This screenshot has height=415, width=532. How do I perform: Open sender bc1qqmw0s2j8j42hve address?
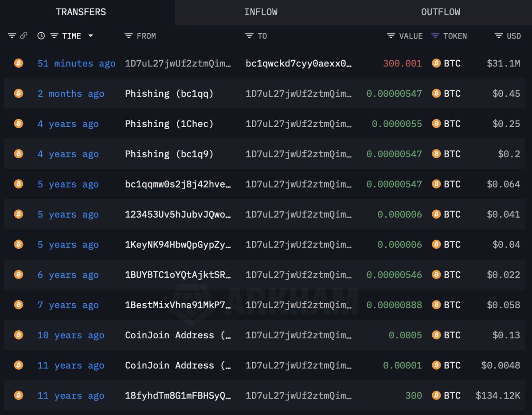point(178,184)
